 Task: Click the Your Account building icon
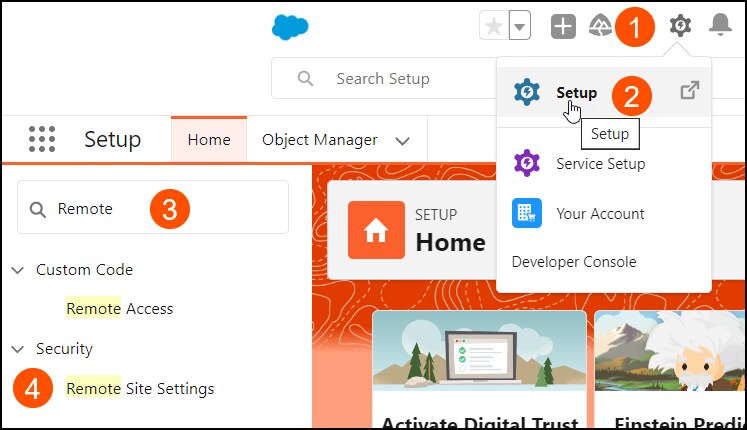tap(527, 213)
